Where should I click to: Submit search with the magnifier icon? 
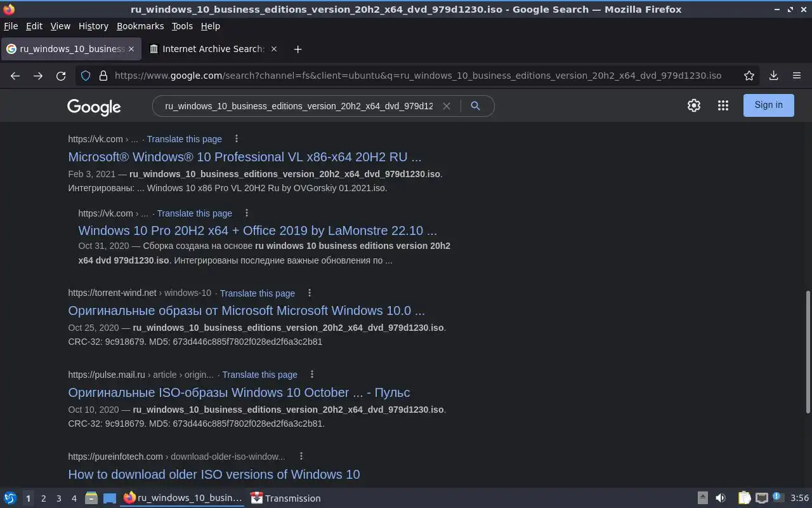point(475,106)
